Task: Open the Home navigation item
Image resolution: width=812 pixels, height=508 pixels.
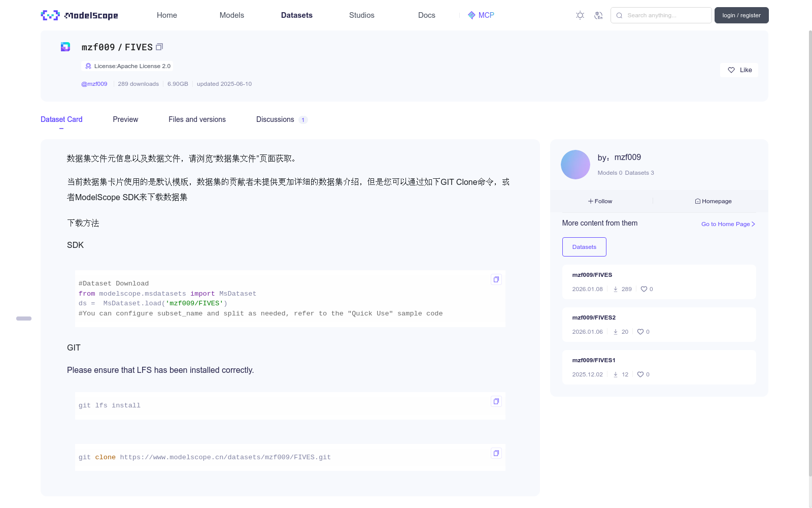Action: coord(167,15)
